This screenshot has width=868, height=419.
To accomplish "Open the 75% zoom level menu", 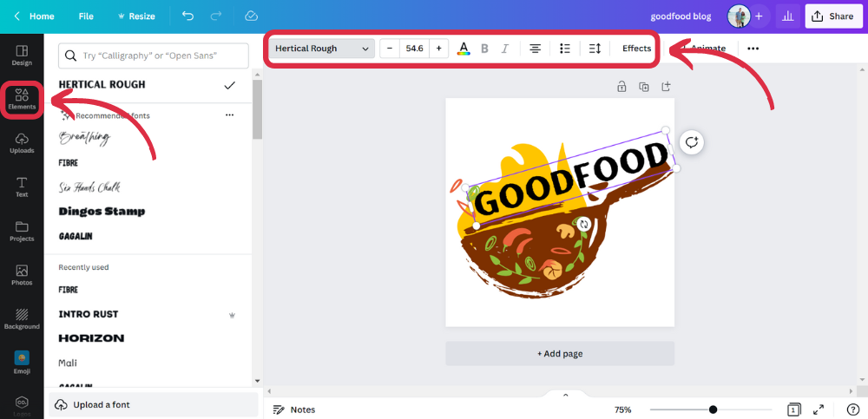I will pyautogui.click(x=622, y=409).
